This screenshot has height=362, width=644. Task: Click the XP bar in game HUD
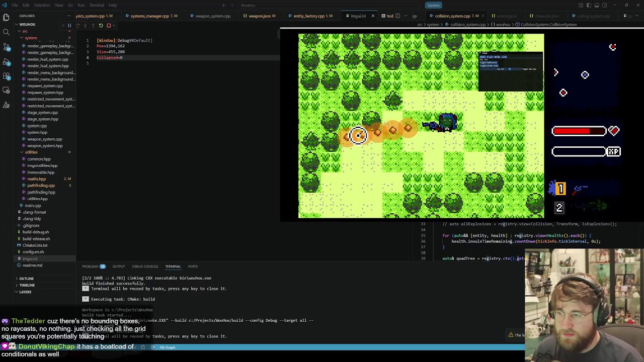point(579,151)
